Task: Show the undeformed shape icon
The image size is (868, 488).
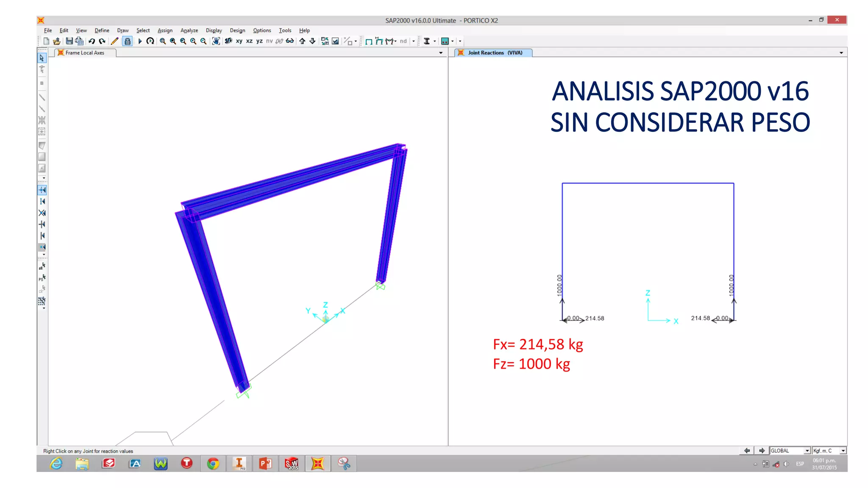Action: [369, 41]
